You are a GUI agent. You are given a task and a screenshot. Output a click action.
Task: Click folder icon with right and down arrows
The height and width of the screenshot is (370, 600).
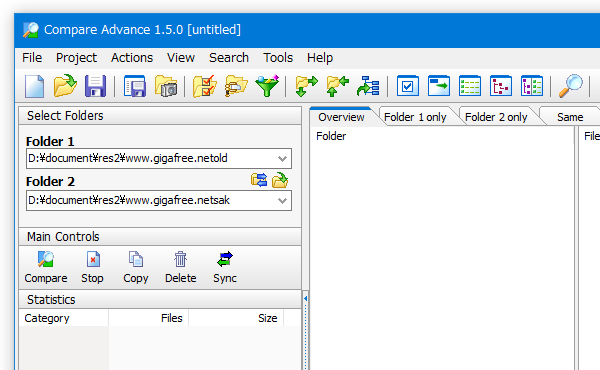pyautogui.click(x=307, y=86)
